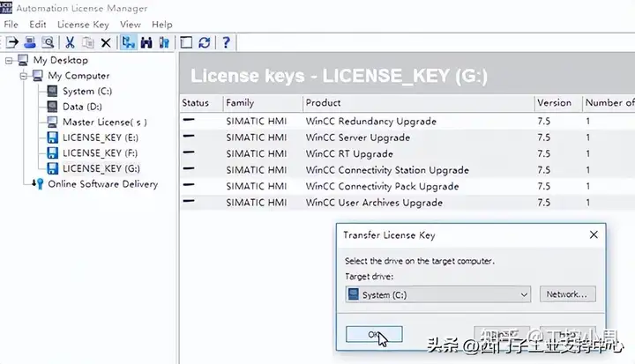
Task: Click the Refresh arrows icon
Action: pos(205,42)
